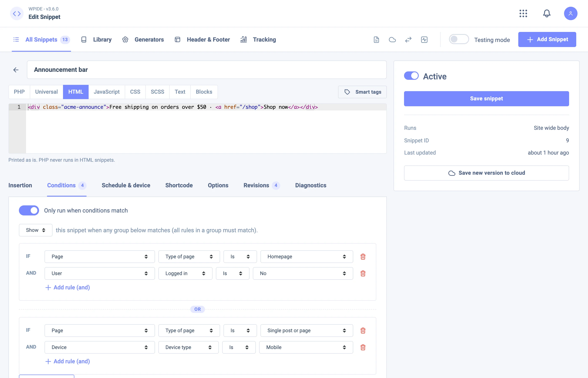Click the document icon in the toolbar
The height and width of the screenshot is (378, 588).
point(376,39)
